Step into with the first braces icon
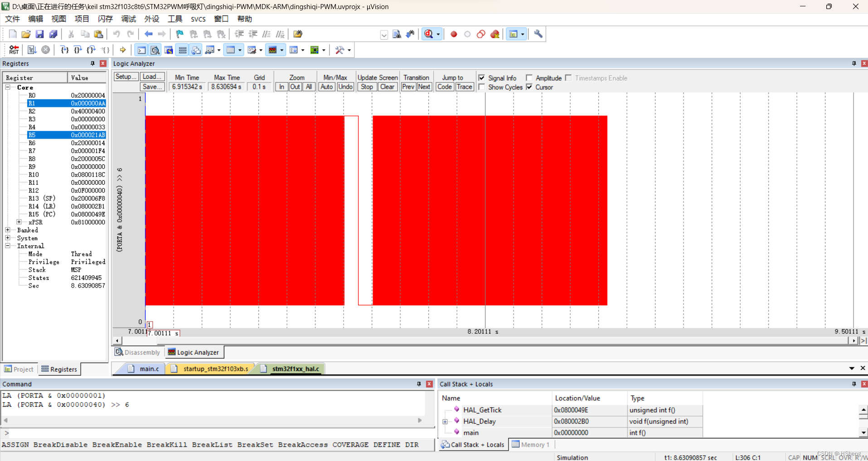Screen dimensions: 868x461 click(65, 50)
